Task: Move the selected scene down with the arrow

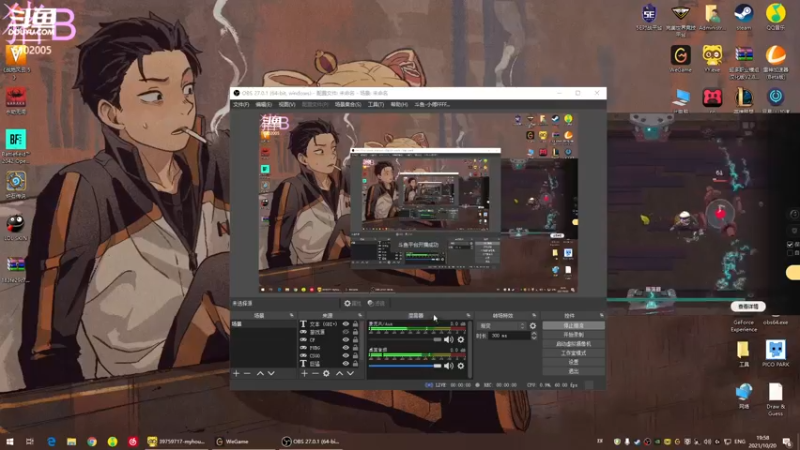Action: coord(271,373)
